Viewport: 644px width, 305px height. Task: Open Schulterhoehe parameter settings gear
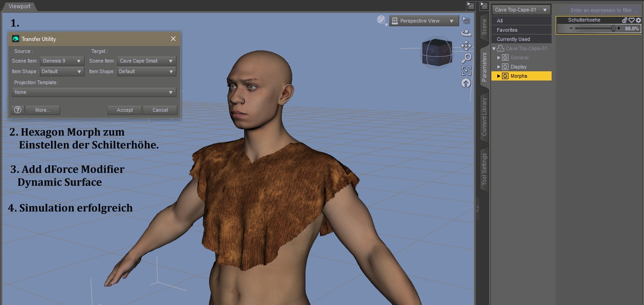tap(638, 20)
